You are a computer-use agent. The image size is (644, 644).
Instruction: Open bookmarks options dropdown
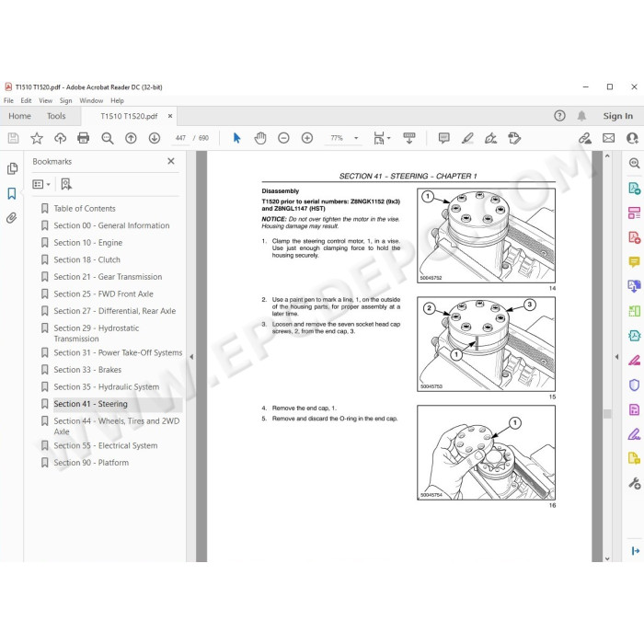pos(41,184)
